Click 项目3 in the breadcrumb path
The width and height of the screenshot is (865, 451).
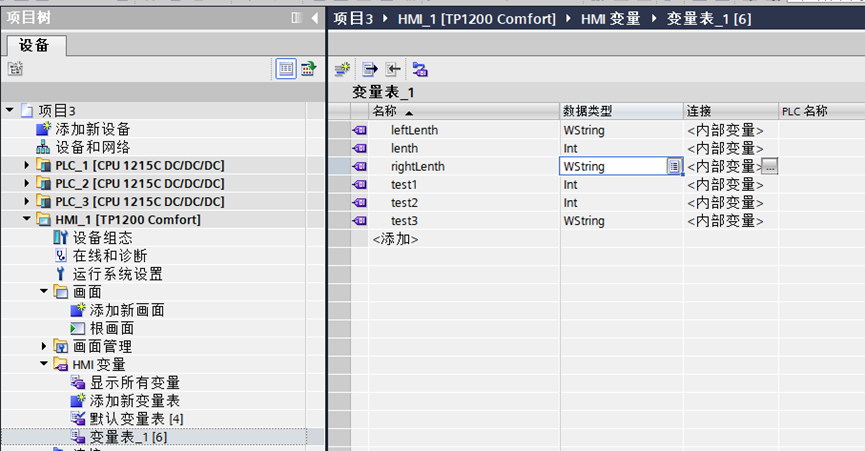click(353, 19)
